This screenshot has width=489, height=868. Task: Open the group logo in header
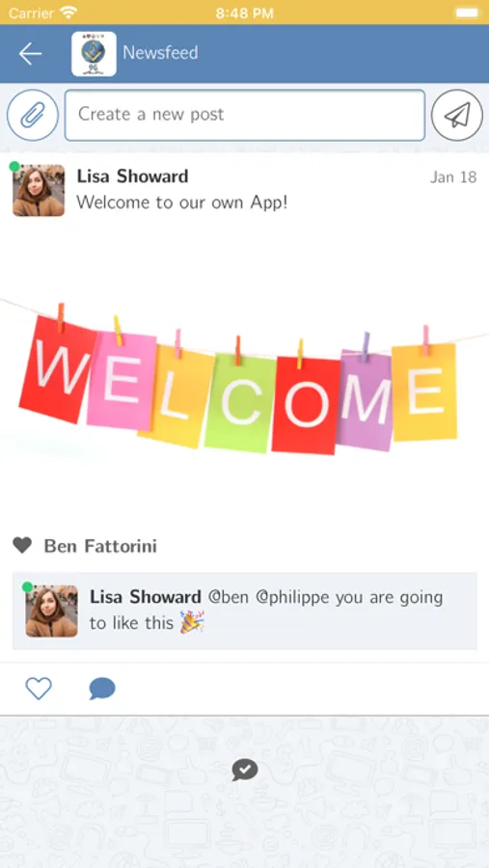[x=94, y=54]
